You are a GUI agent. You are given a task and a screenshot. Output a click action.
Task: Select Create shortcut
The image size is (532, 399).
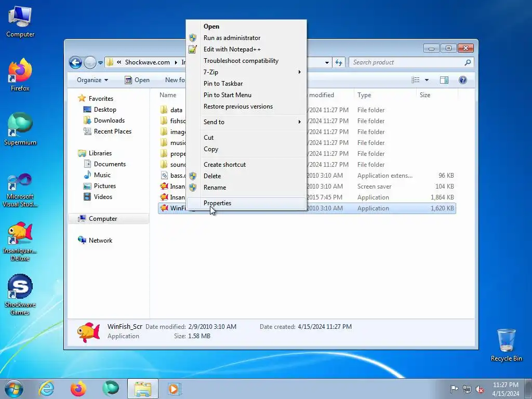point(246,165)
